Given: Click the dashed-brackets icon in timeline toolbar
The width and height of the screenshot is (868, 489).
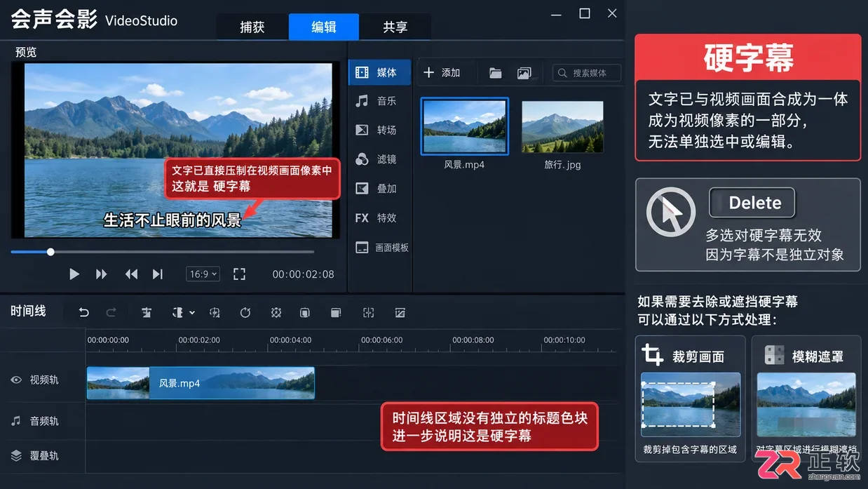Looking at the screenshot, I should [x=369, y=313].
